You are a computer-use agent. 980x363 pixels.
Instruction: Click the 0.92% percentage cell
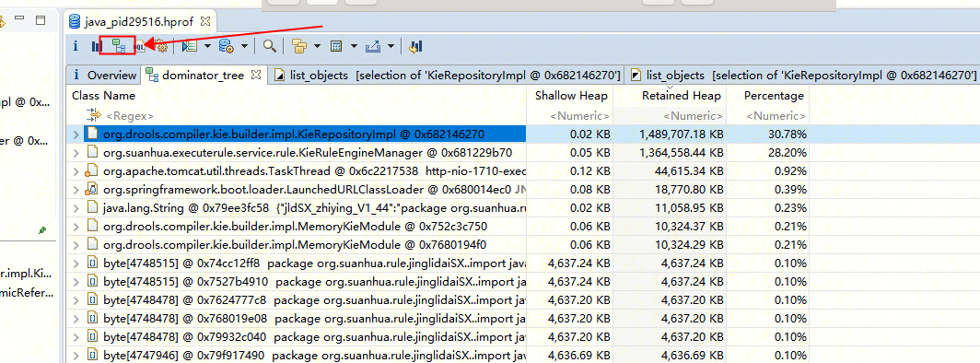(790, 170)
